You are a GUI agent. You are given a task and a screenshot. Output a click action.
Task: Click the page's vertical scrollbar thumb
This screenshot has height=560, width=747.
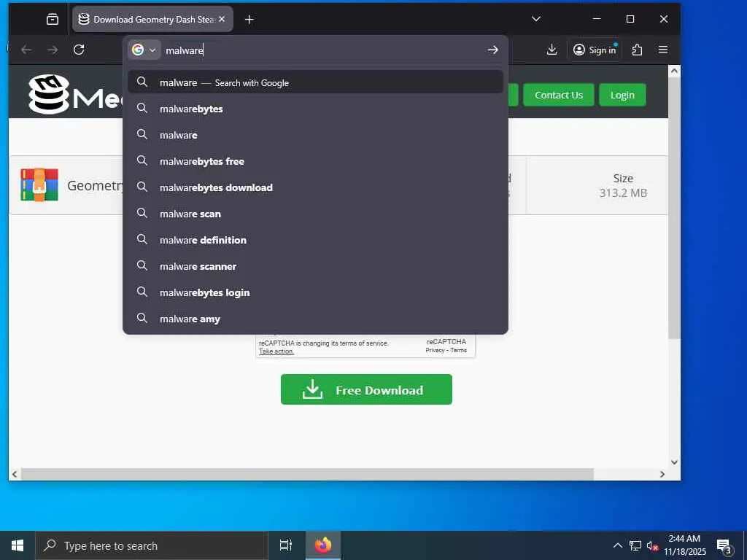pos(674,208)
